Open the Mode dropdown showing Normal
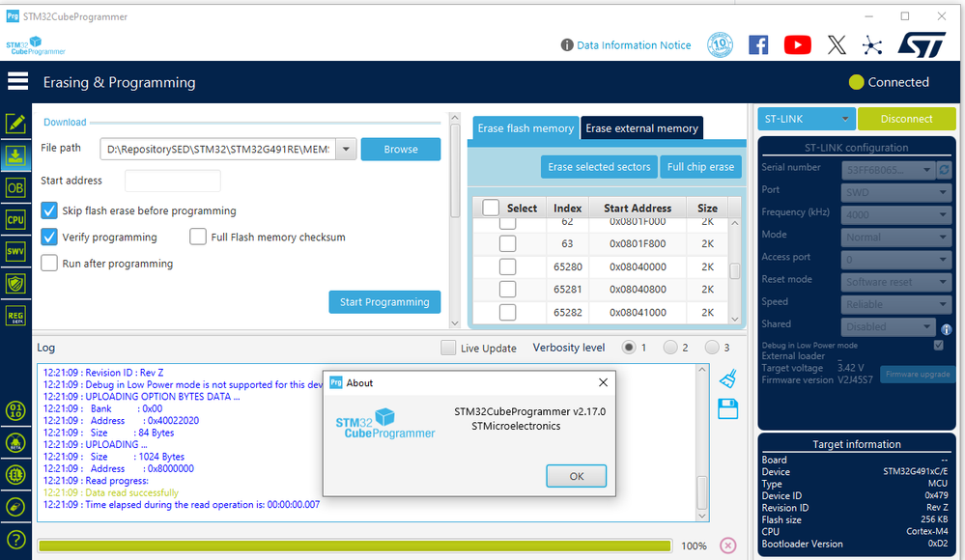The height and width of the screenshot is (560, 965). point(896,237)
